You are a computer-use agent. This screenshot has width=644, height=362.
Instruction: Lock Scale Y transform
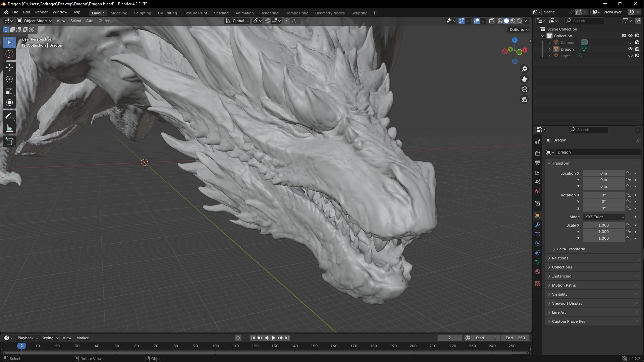pos(629,232)
